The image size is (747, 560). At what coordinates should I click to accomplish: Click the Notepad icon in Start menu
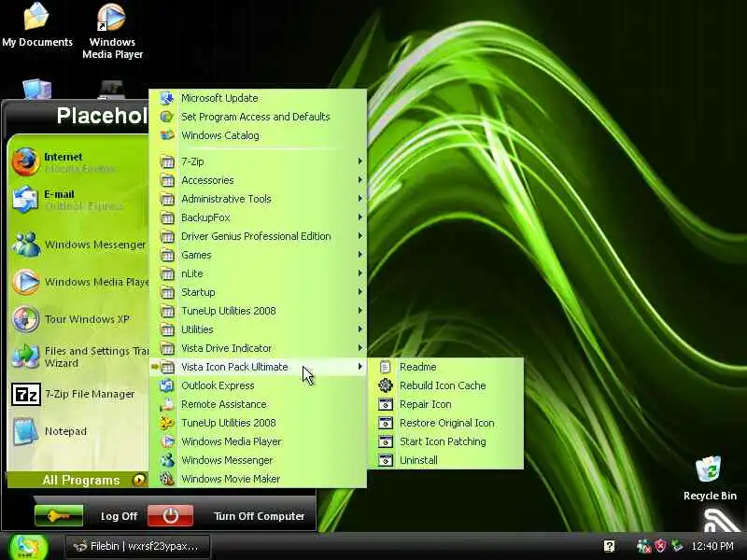pos(26,431)
